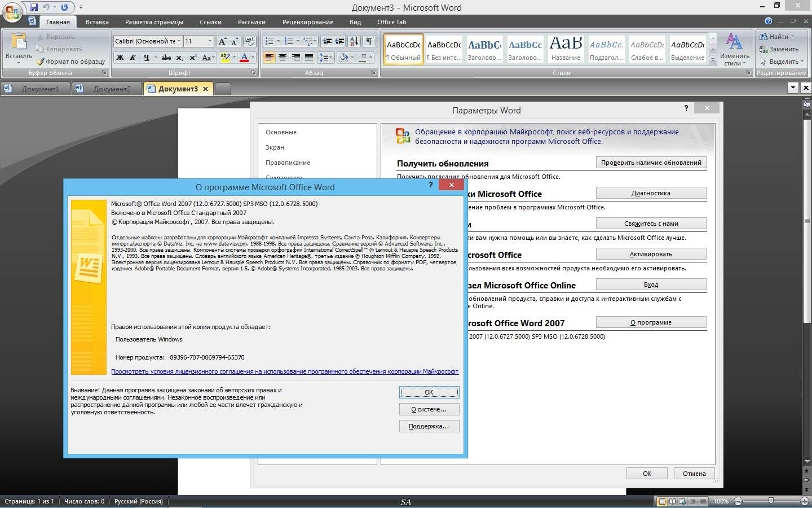Screen dimensions: 812x508
Task: Decrease paragraph indent
Action: click(327, 41)
